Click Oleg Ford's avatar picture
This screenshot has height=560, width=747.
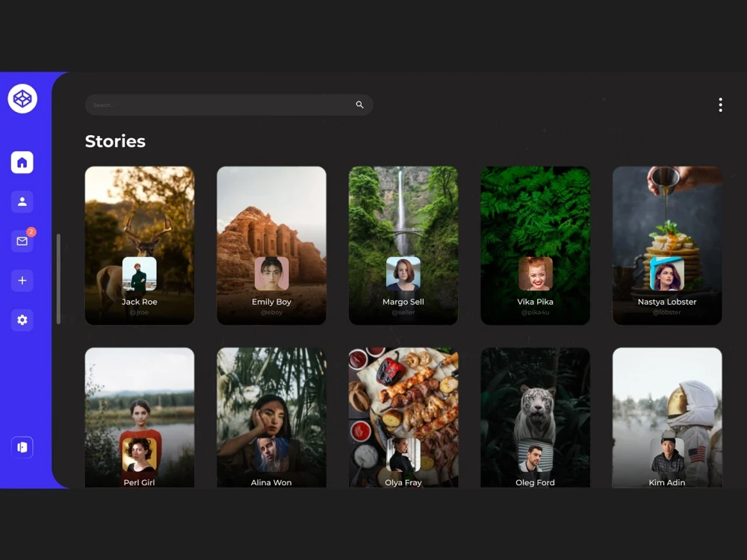point(535,455)
